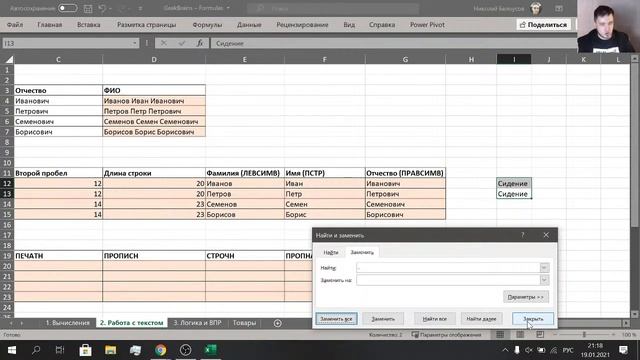Select row header 12

coord(7,184)
